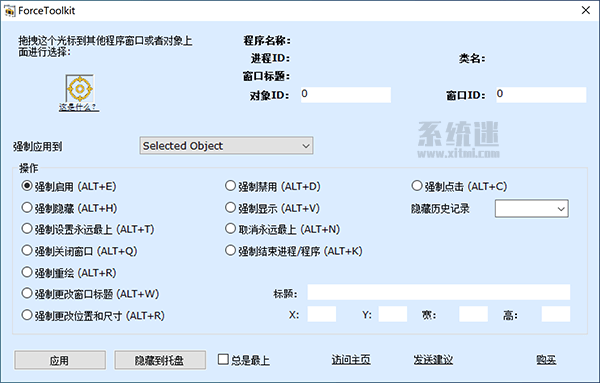This screenshot has width=600, height=383.
Task: Click the 窗口ID input field
Action: pos(541,95)
